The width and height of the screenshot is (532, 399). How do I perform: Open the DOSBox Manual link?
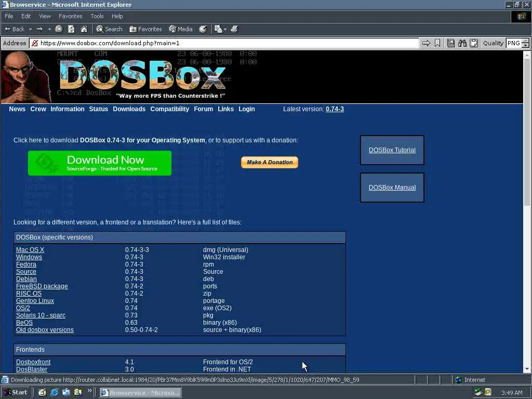(x=392, y=187)
